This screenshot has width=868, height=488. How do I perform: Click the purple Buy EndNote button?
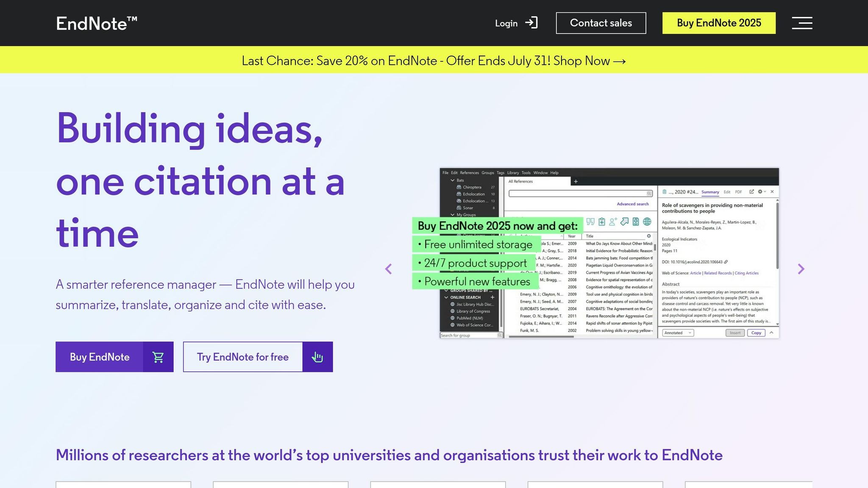[114, 357]
